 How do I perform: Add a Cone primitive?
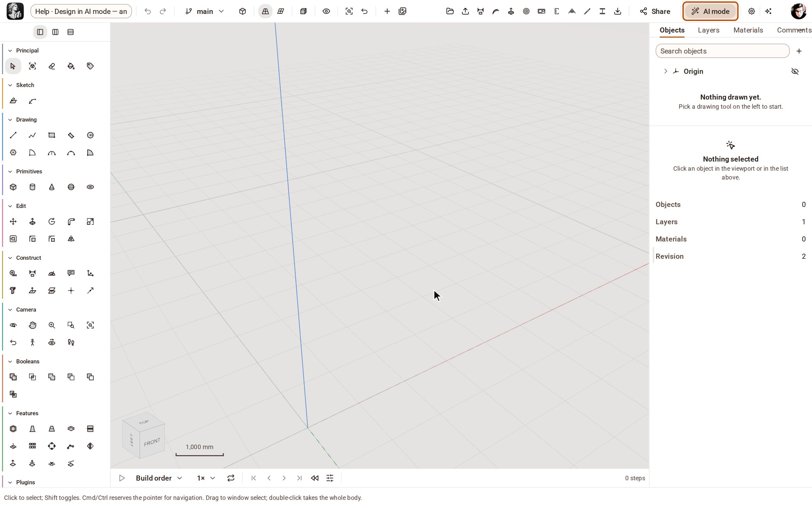pyautogui.click(x=52, y=187)
